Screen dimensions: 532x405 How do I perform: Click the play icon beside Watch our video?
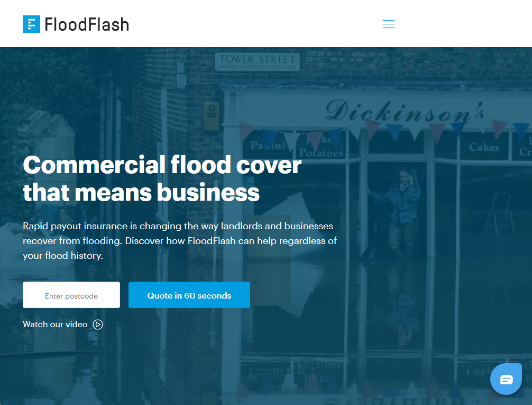[x=97, y=325]
